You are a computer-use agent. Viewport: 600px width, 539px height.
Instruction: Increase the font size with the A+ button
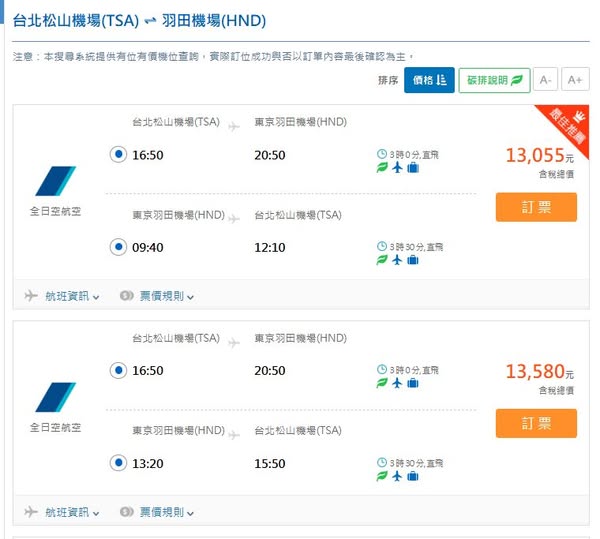click(x=574, y=79)
